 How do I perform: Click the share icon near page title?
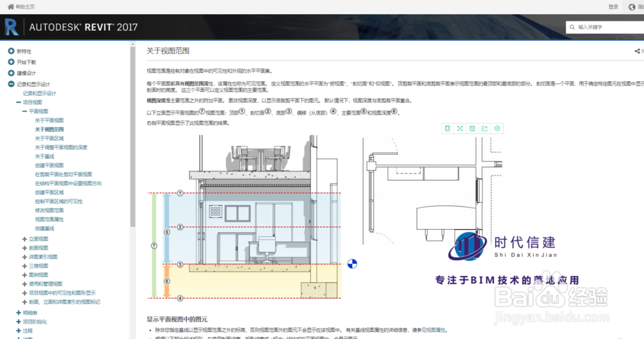[637, 51]
